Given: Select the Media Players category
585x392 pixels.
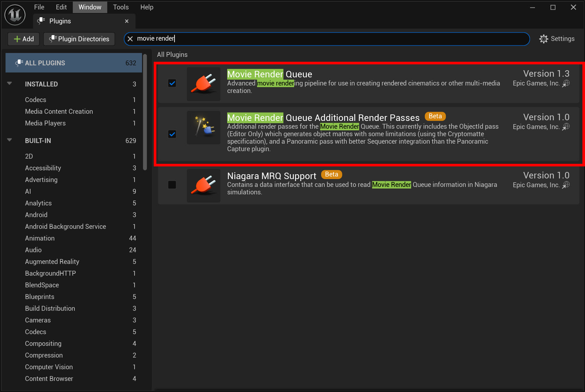Looking at the screenshot, I should coord(74,123).
